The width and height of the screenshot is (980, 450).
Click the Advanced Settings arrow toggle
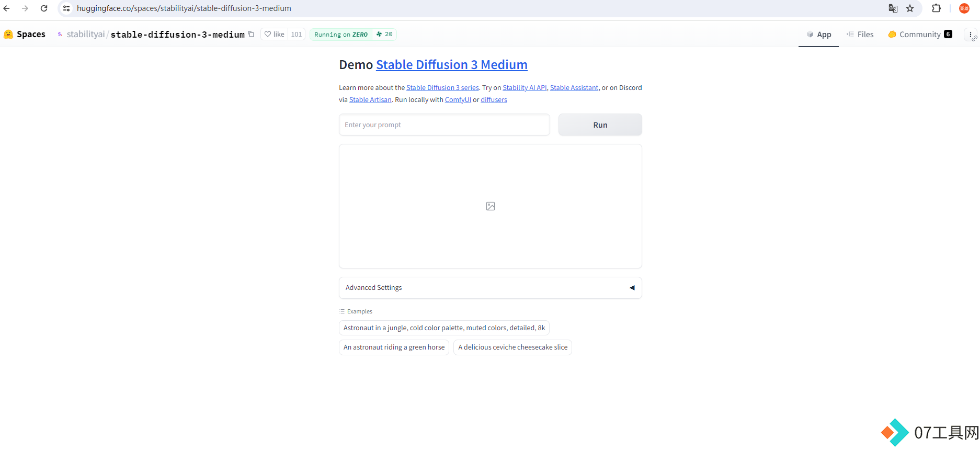(632, 288)
